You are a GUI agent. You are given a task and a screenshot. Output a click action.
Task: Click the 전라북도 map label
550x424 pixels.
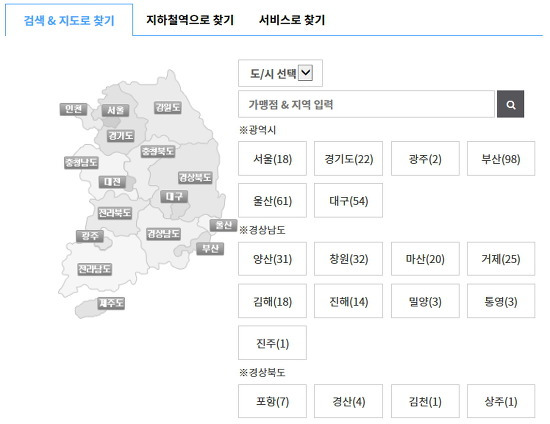[114, 213]
